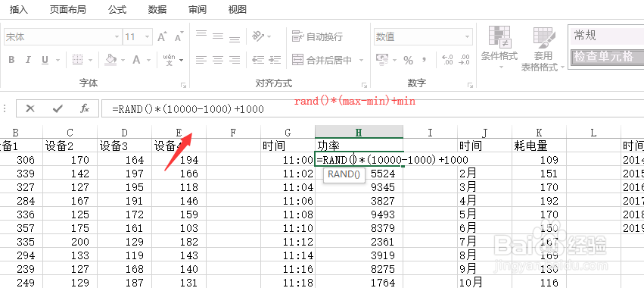Click inside the formula bar
Viewport: 644px width, 288px height.
pos(372,109)
